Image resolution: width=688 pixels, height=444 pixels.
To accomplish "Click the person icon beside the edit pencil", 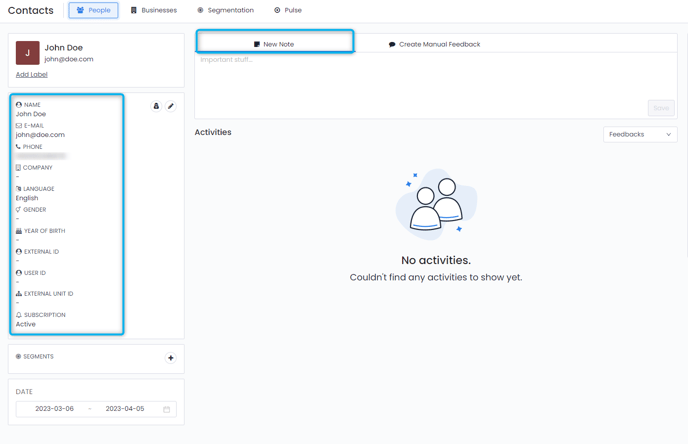I will click(156, 106).
